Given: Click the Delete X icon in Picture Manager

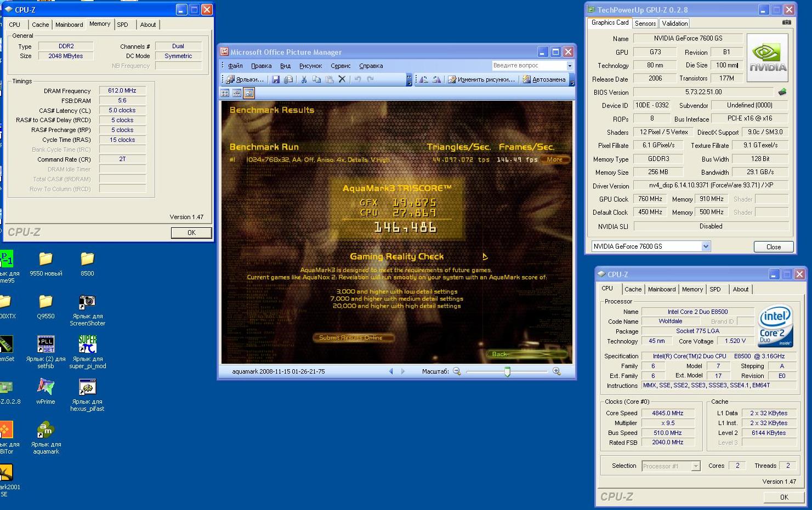Looking at the screenshot, I should [342, 79].
